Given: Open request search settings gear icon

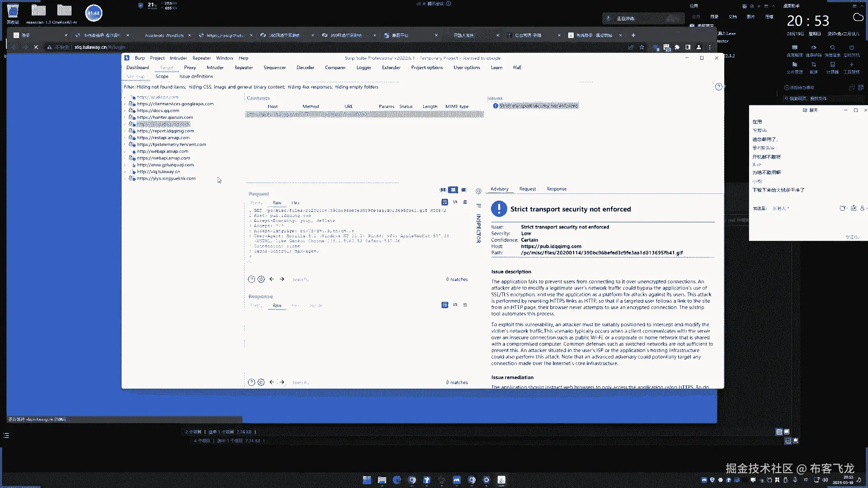Looking at the screenshot, I should (x=261, y=279).
